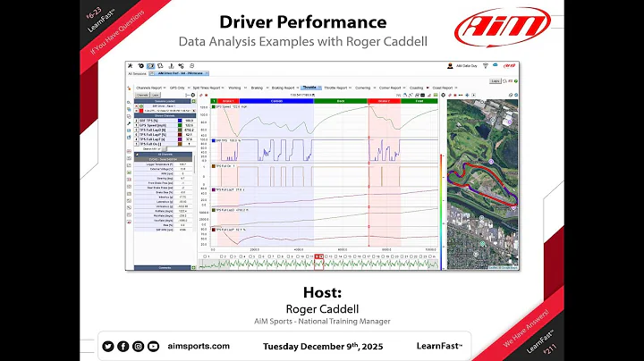Toggle lap 14 checkbox in lap strip

point(336,256)
